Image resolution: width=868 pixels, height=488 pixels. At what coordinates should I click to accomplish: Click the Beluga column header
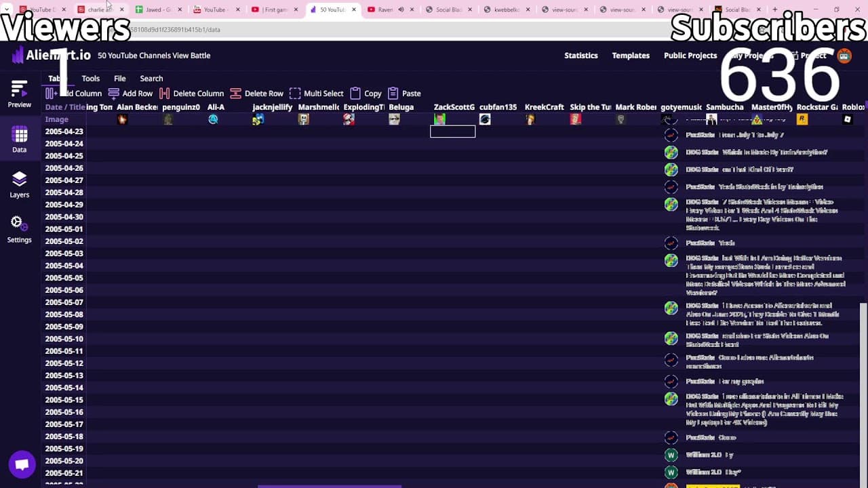pyautogui.click(x=401, y=107)
